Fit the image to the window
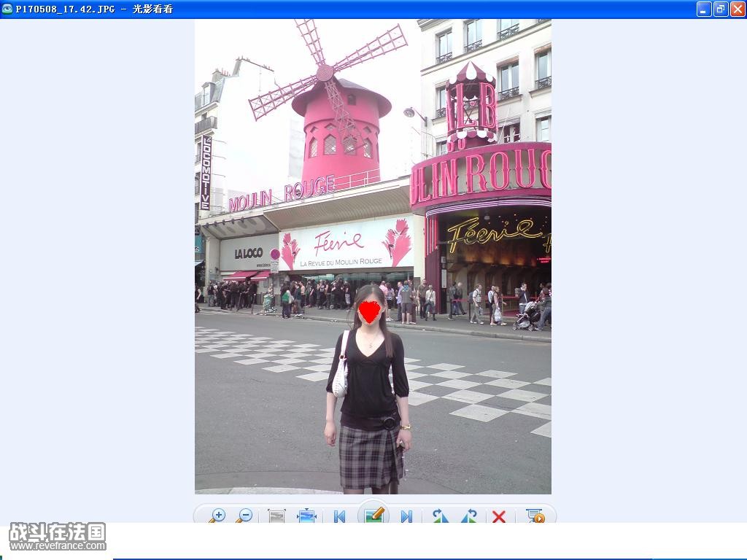 [x=307, y=516]
